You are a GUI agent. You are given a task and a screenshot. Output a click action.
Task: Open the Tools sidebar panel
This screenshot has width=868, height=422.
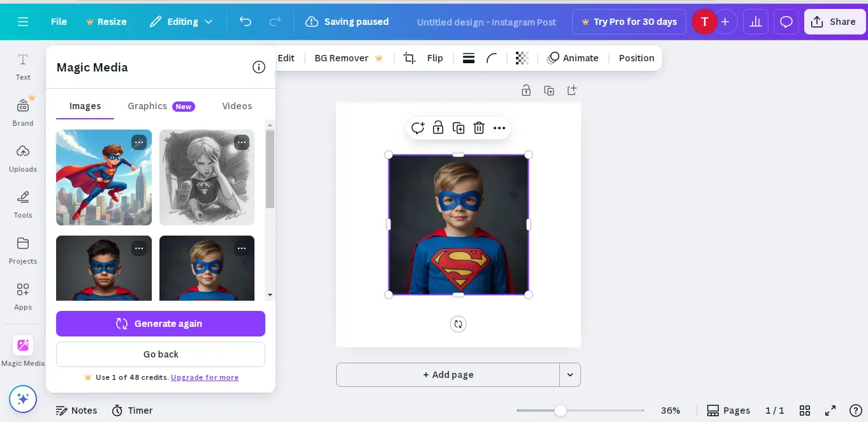(x=23, y=204)
